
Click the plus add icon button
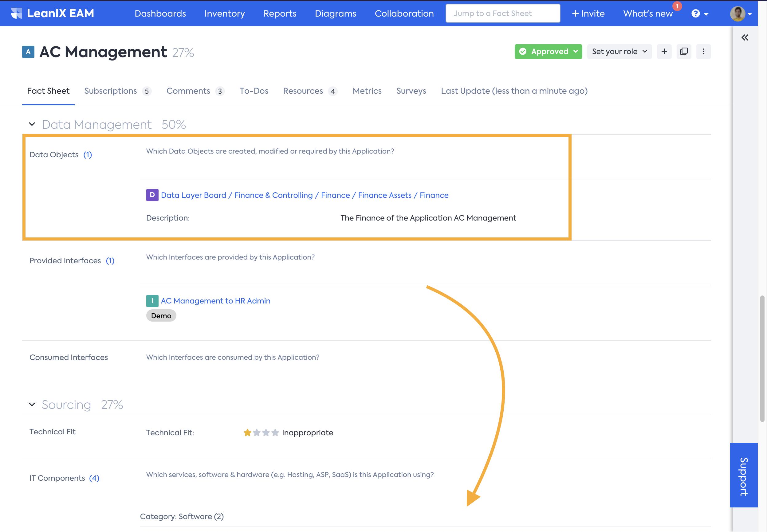[x=664, y=51]
